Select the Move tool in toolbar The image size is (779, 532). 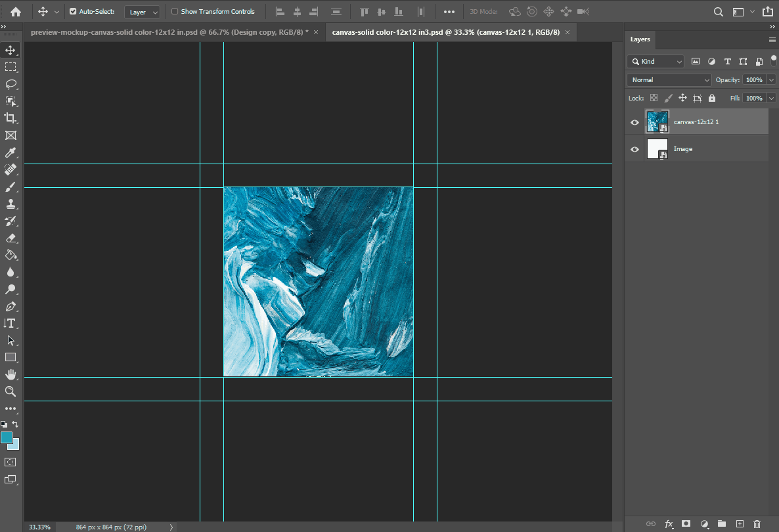pyautogui.click(x=11, y=50)
